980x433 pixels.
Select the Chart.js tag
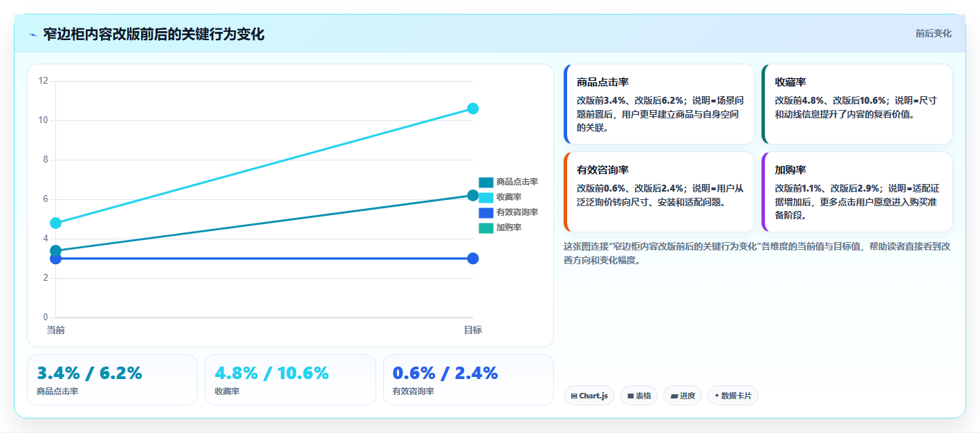pos(589,396)
